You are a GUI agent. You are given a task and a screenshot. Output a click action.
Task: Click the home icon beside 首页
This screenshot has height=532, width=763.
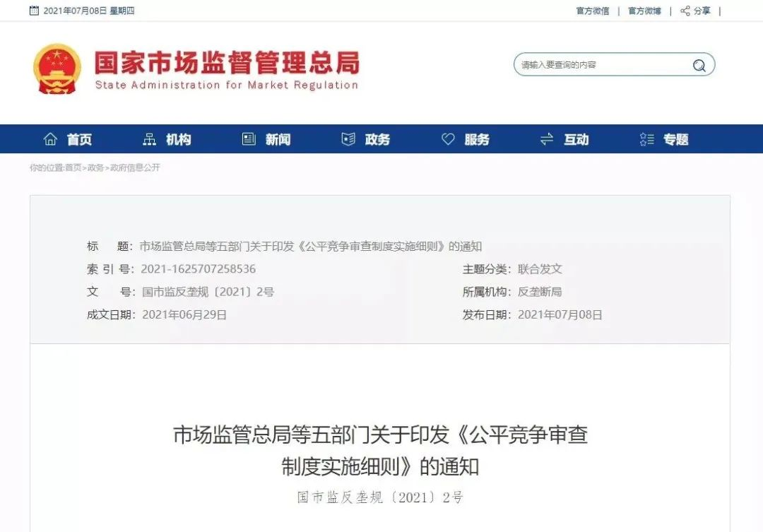[50, 139]
